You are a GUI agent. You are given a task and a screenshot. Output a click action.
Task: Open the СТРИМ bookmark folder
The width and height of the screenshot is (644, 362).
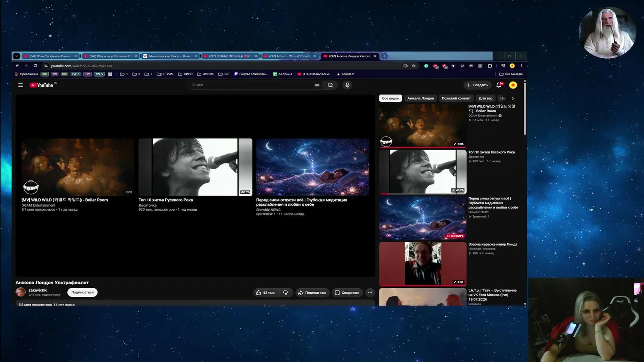coord(165,74)
